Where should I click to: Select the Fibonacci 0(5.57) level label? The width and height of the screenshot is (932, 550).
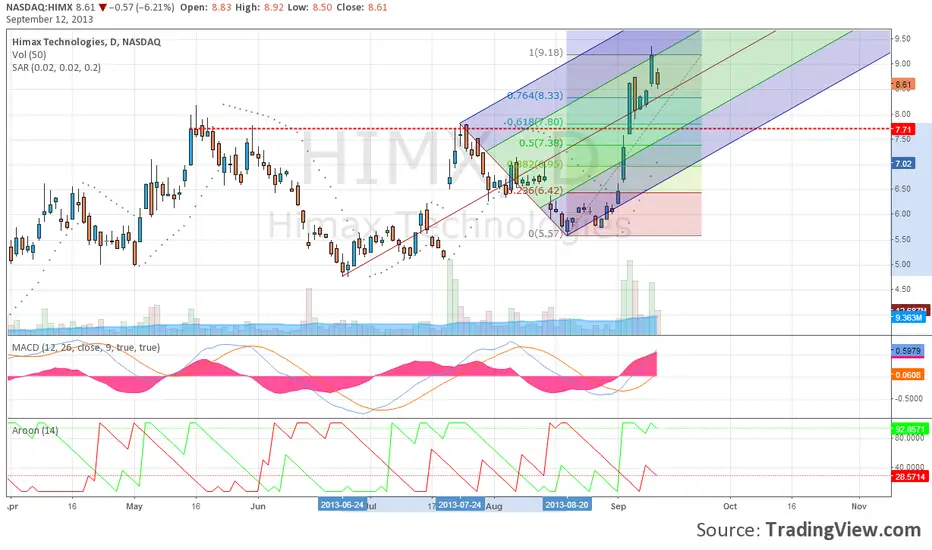click(x=546, y=234)
